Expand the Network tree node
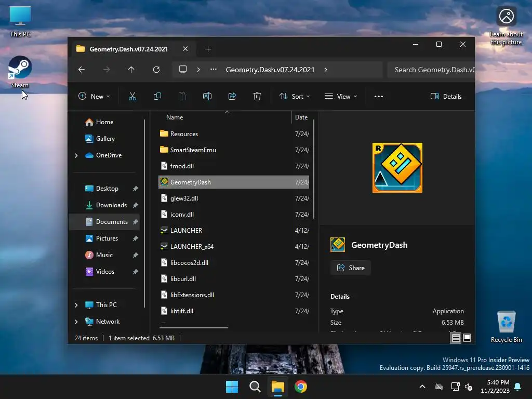This screenshot has height=399, width=532. (76, 322)
